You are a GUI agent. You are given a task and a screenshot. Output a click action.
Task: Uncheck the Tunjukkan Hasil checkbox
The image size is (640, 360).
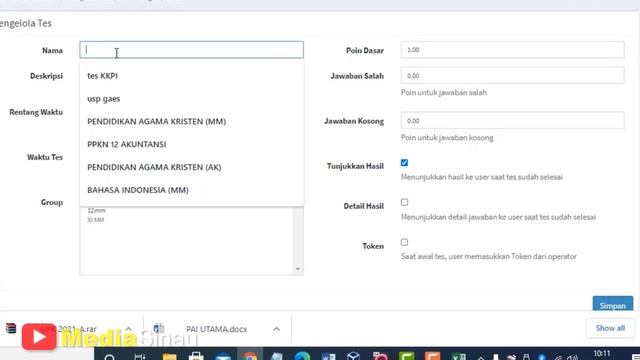tap(404, 162)
